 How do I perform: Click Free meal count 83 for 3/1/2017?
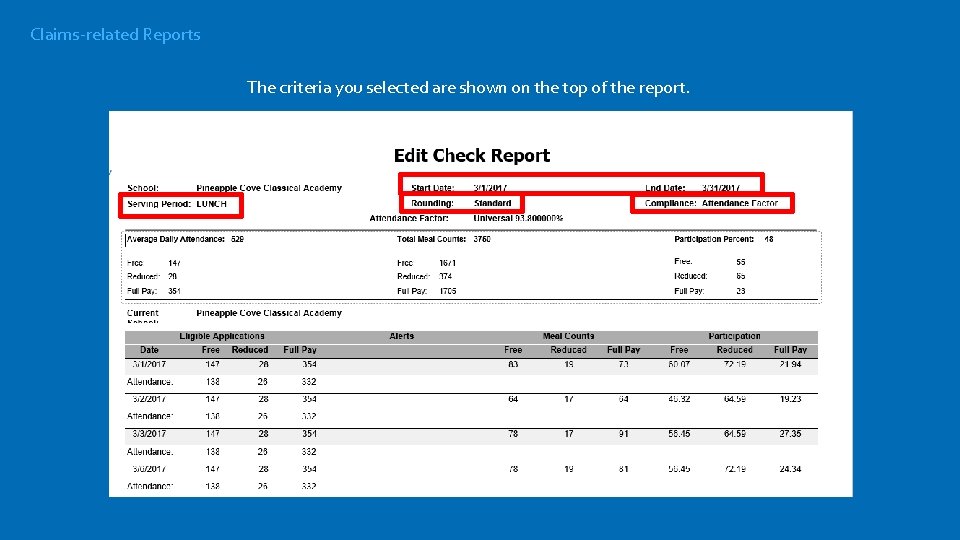click(x=513, y=364)
